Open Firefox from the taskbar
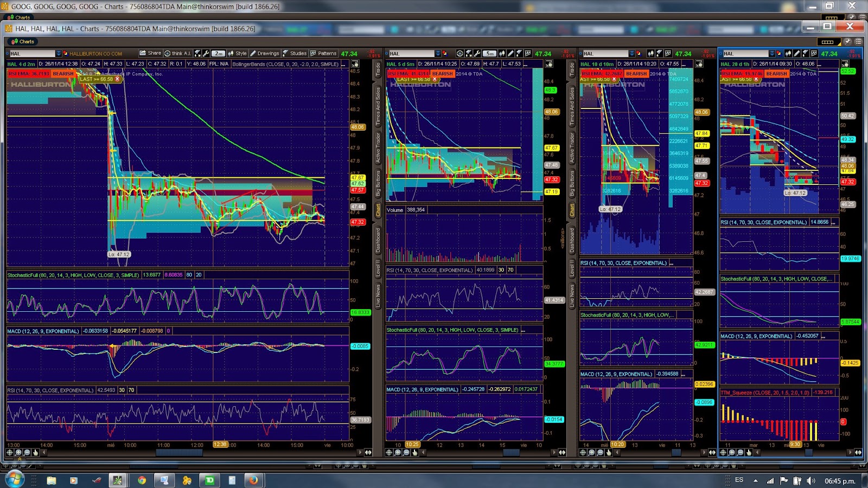This screenshot has height=488, width=868. [x=253, y=480]
